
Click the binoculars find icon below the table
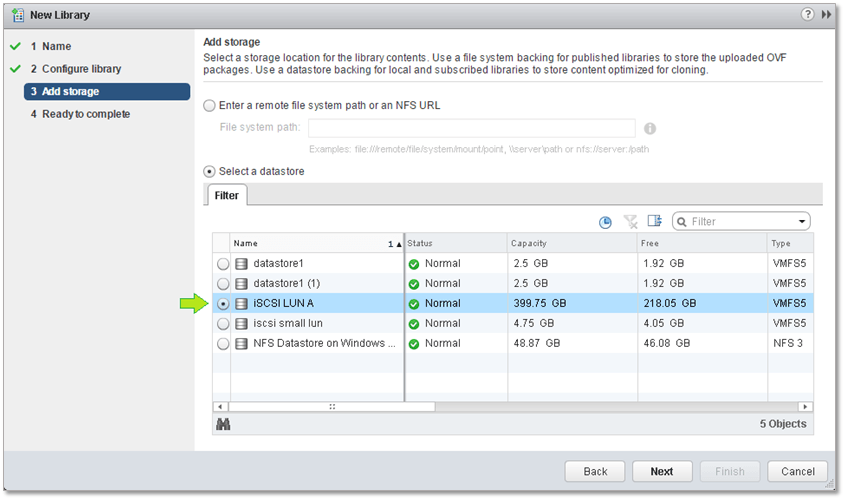(x=223, y=425)
